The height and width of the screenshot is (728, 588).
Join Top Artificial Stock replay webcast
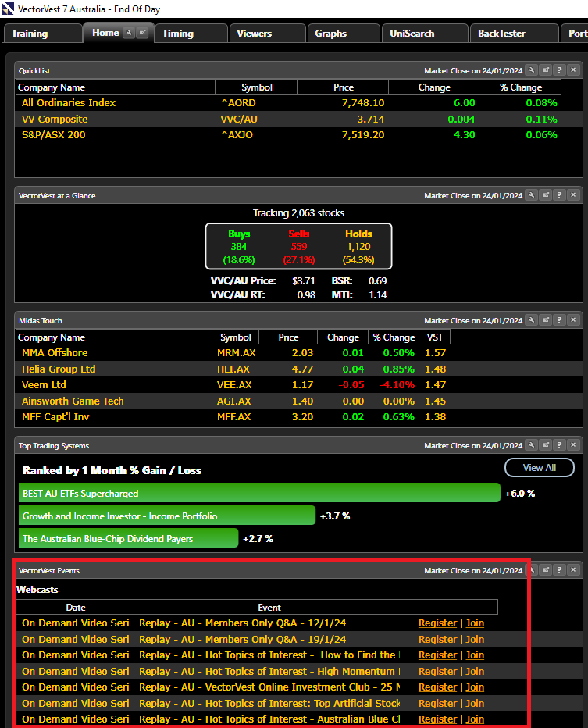[475, 703]
